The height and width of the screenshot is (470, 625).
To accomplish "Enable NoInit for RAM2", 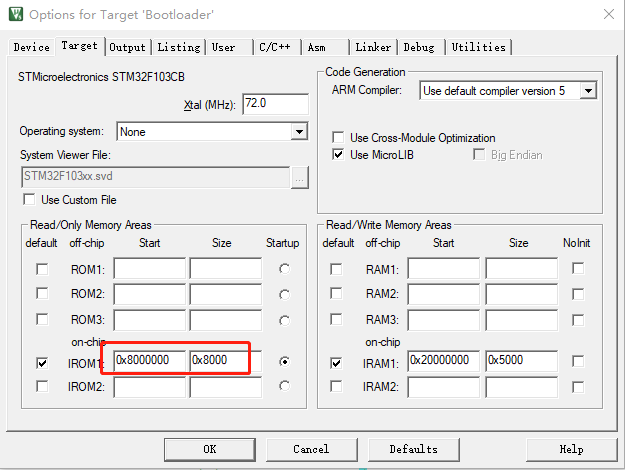I will tap(578, 294).
